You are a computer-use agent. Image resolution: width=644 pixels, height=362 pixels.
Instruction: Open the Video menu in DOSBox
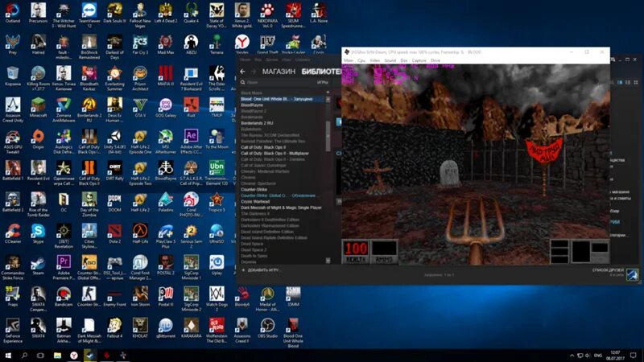375,60
